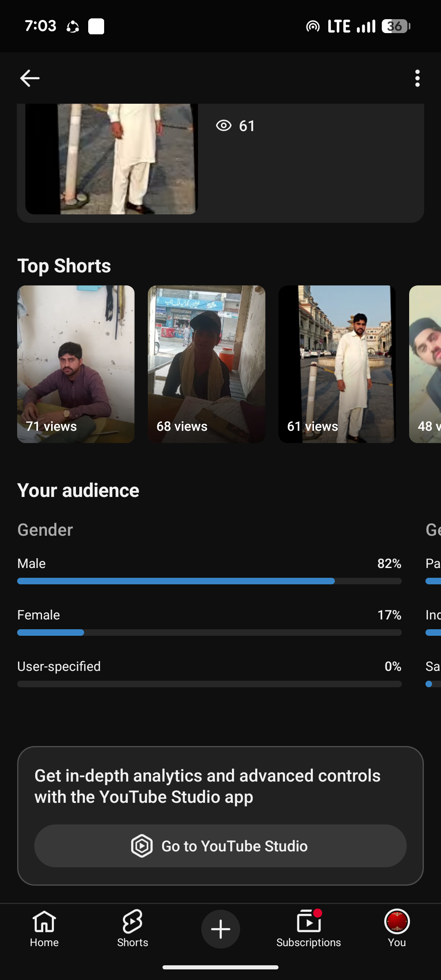The height and width of the screenshot is (980, 441).
Task: Open the Home tab
Action: point(44,928)
